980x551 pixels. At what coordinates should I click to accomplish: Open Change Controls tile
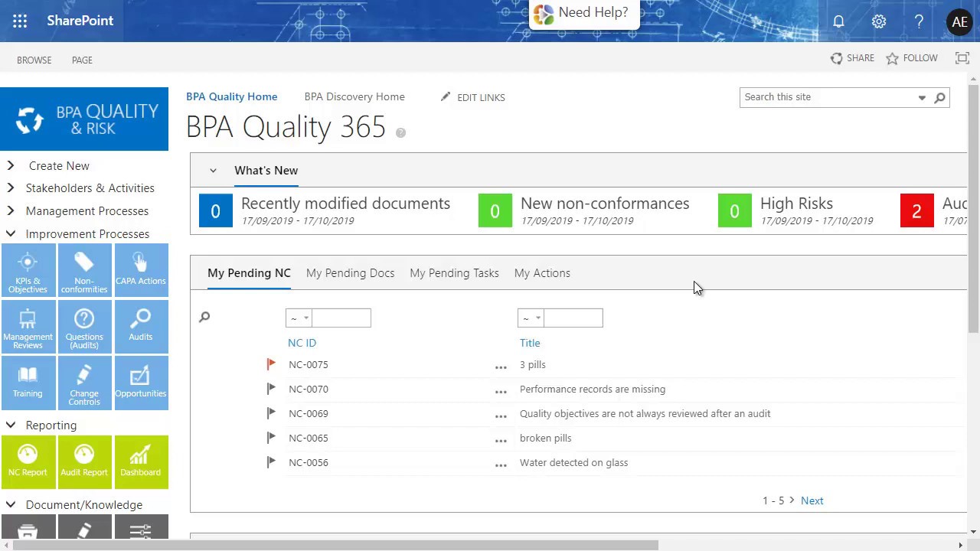(x=84, y=383)
